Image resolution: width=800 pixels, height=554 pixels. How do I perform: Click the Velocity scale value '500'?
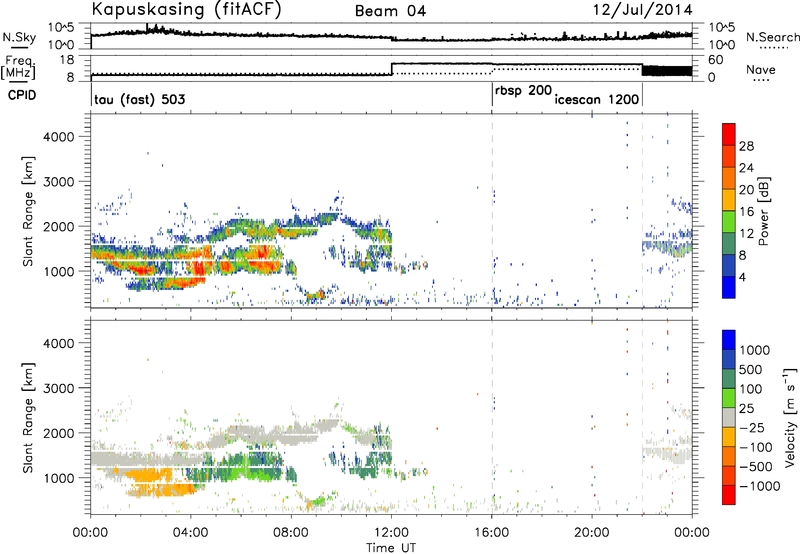pyautogui.click(x=753, y=370)
